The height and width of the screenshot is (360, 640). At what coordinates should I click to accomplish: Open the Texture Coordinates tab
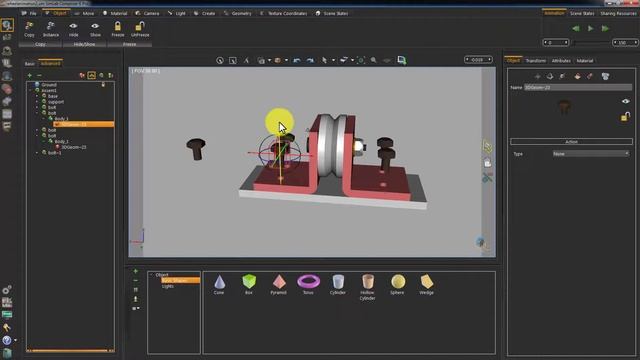284,13
